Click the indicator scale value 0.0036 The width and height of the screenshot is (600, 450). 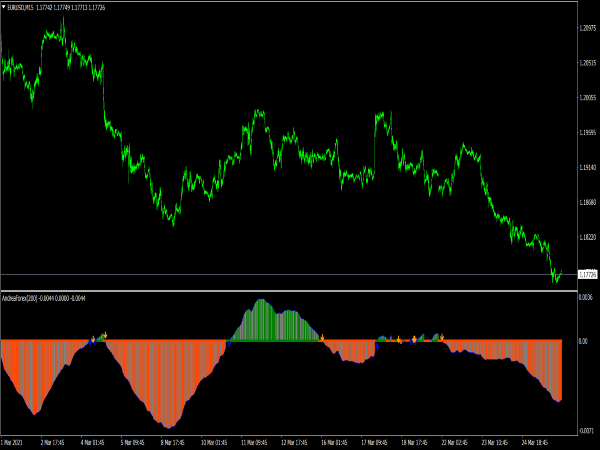click(x=586, y=297)
